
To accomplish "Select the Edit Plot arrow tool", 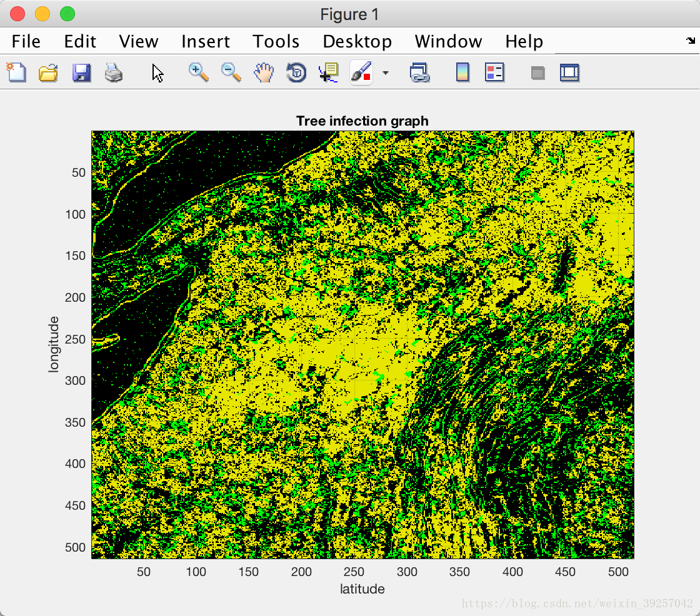I will click(x=157, y=72).
